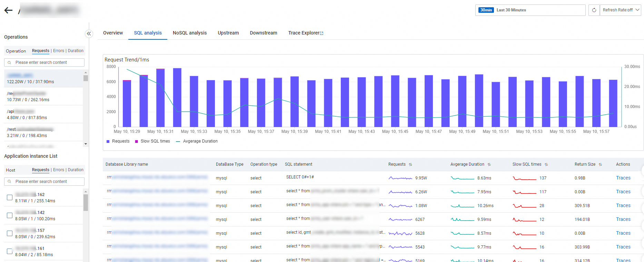Screen dimensions: 644x262
Task: Check the host ending in .162
Action: click(10, 197)
